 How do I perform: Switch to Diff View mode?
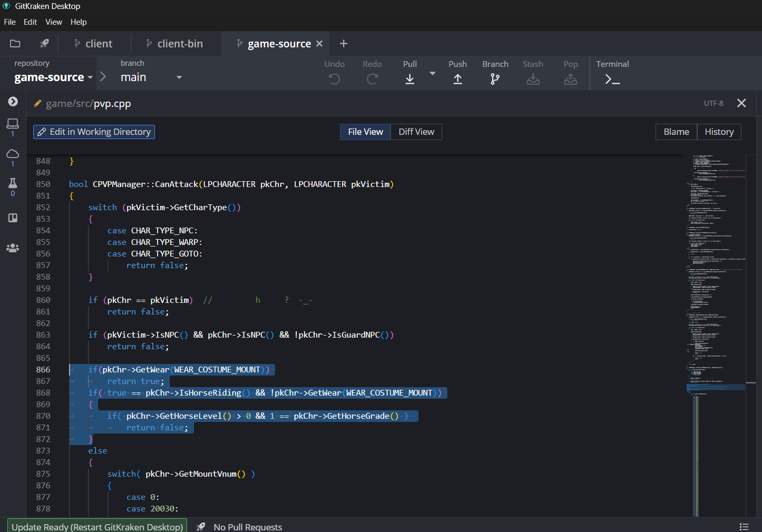[x=416, y=132]
